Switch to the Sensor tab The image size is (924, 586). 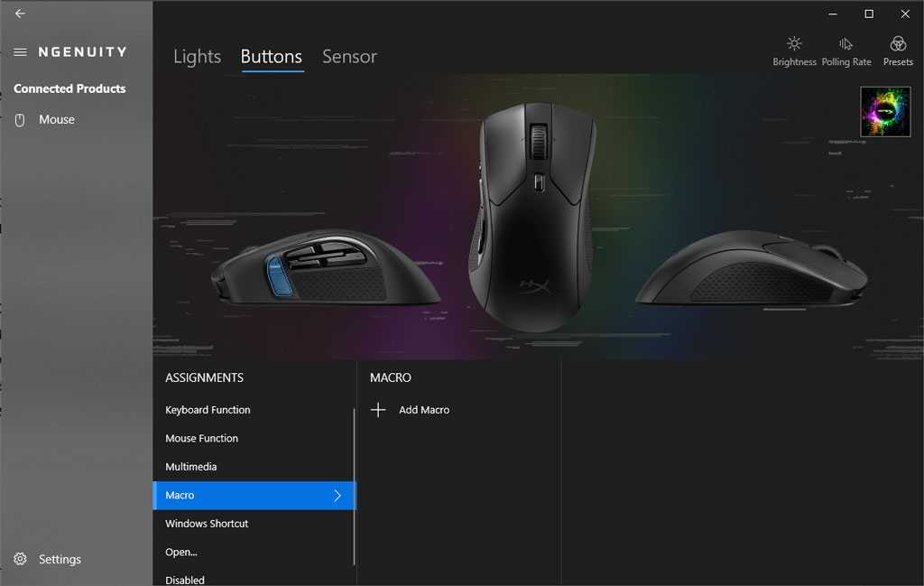(x=349, y=57)
